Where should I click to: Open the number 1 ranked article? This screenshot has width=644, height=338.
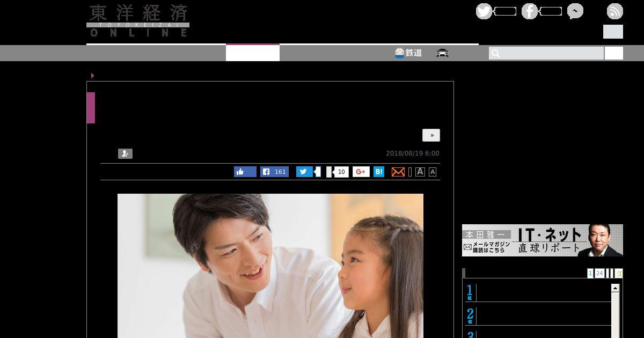pyautogui.click(x=538, y=292)
